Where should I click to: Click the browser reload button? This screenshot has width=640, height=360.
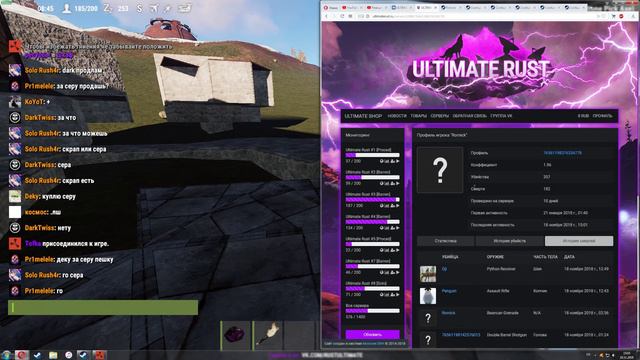tap(342, 16)
